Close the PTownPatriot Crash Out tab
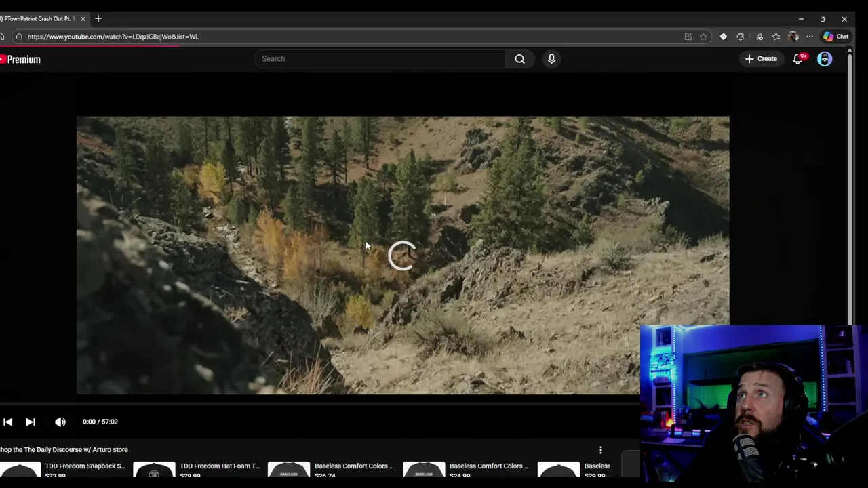The width and height of the screenshot is (868, 488). [x=83, y=19]
